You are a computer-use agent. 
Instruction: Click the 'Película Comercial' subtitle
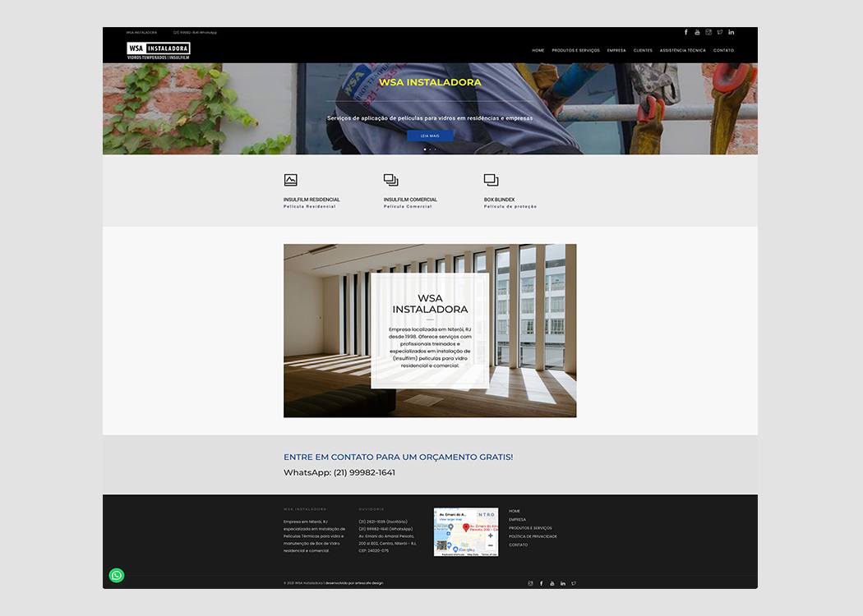click(x=408, y=207)
